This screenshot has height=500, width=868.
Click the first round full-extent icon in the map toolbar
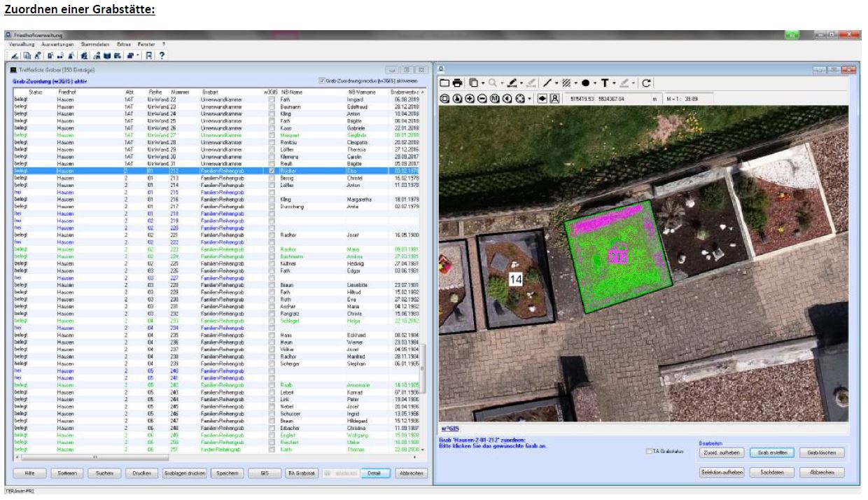pos(445,99)
